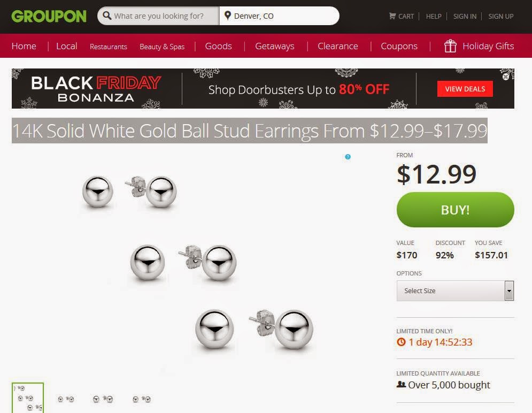
Task: Click the Select Size dropdown arrow
Action: (x=509, y=291)
